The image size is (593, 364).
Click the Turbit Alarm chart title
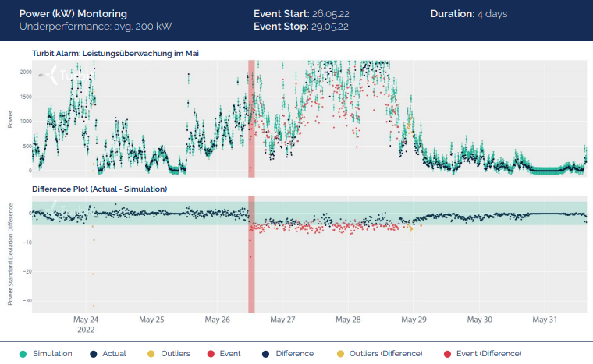[x=119, y=53]
